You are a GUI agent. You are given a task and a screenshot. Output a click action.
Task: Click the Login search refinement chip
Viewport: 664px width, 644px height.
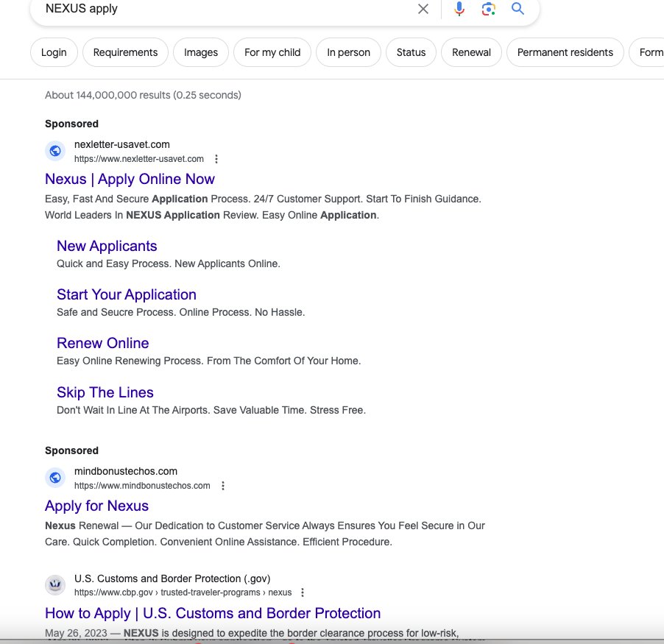pos(53,52)
